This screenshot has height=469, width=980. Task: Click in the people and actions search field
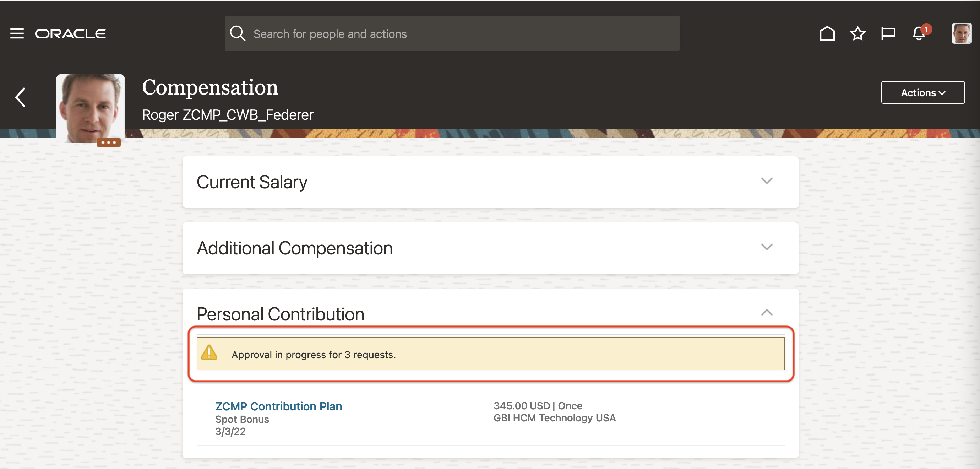(457, 34)
